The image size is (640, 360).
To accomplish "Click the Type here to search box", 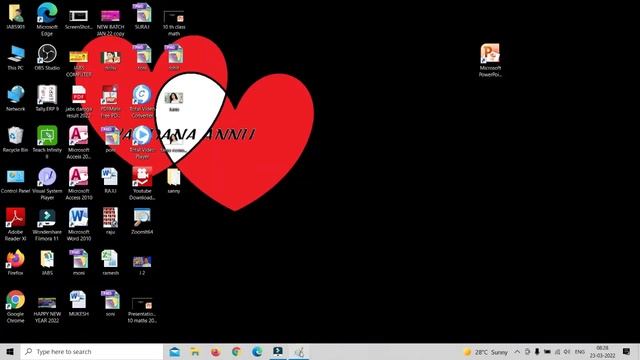I will click(x=92, y=351).
